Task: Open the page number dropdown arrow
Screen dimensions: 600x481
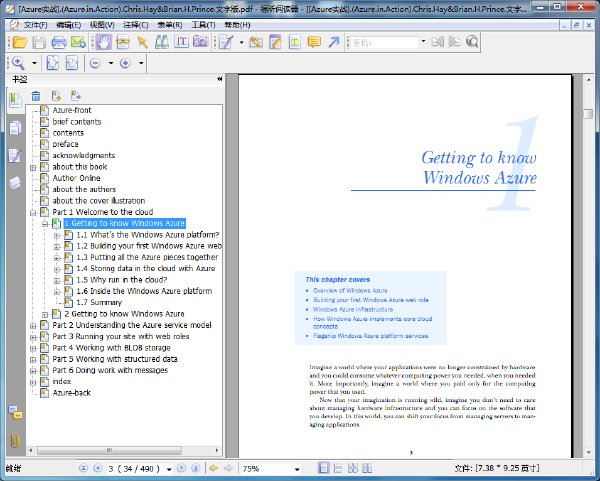Action: pyautogui.click(x=169, y=469)
